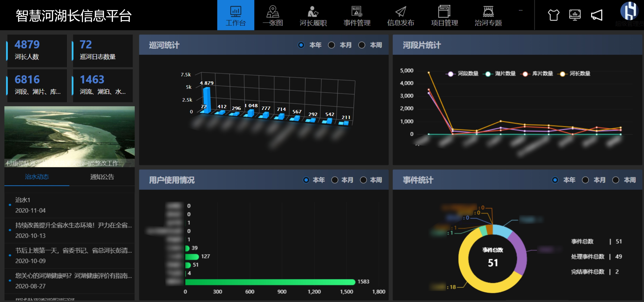This screenshot has height=302, width=644.
Task: Open news item dated 2020-10-09
Action: tap(73, 251)
